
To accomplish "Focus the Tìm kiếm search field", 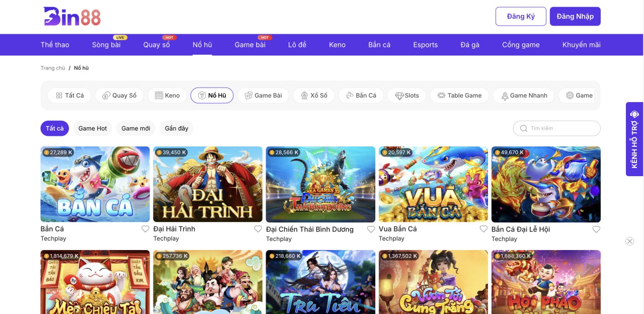I will tap(557, 128).
